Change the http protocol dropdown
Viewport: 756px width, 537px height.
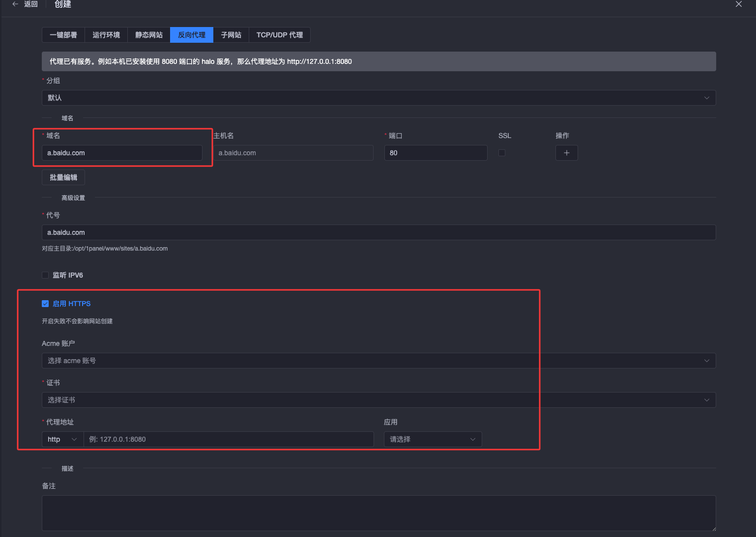62,439
